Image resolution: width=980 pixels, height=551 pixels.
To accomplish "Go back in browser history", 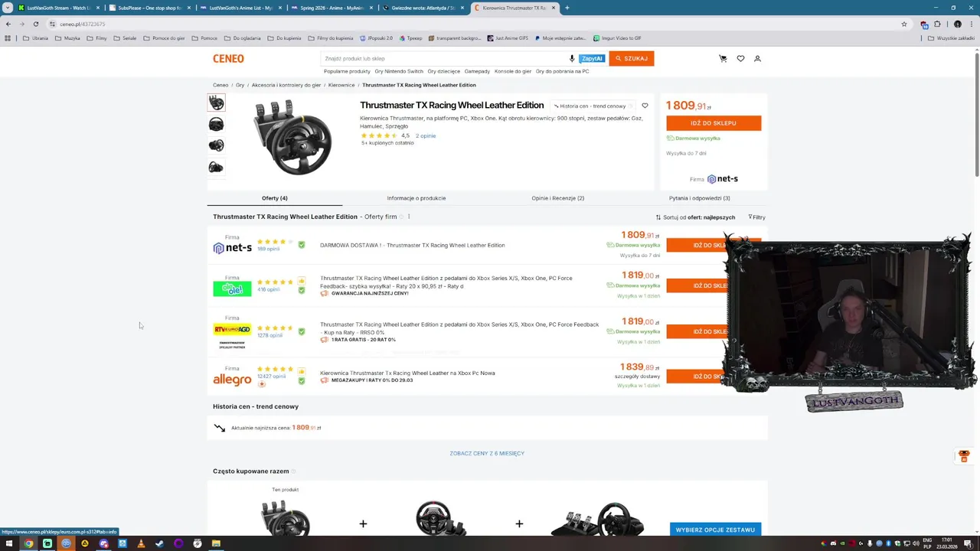I will click(8, 24).
